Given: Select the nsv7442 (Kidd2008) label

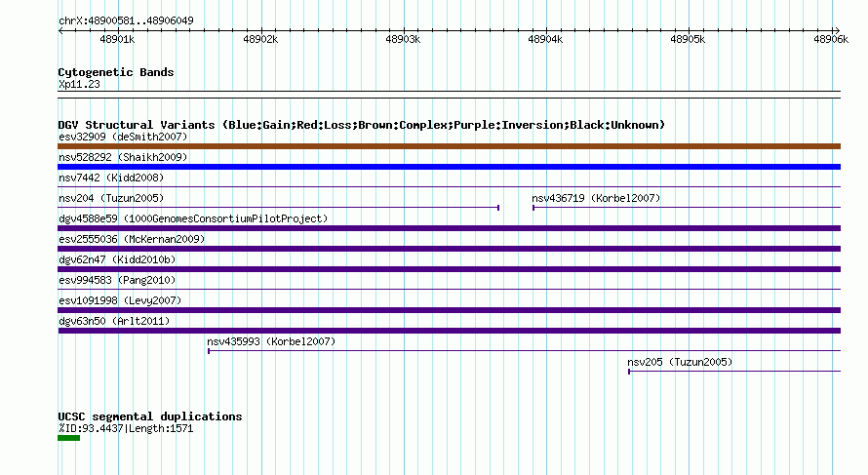Looking at the screenshot, I should pyautogui.click(x=111, y=178).
